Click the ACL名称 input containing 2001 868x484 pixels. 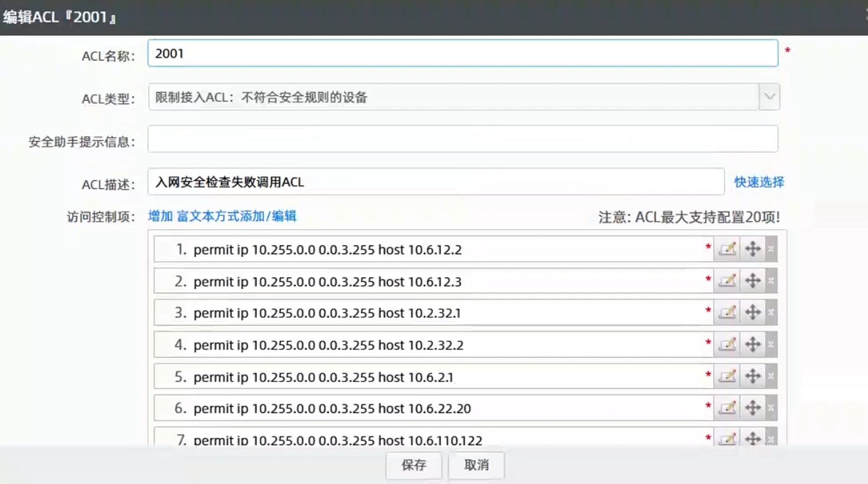tap(462, 53)
